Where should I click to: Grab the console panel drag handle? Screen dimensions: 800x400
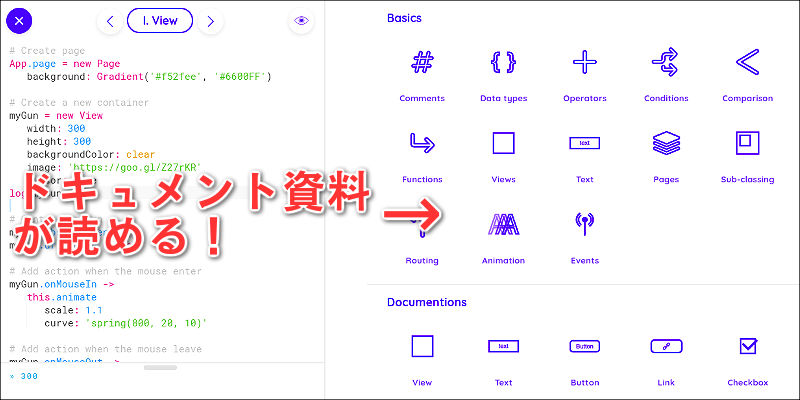click(160, 367)
